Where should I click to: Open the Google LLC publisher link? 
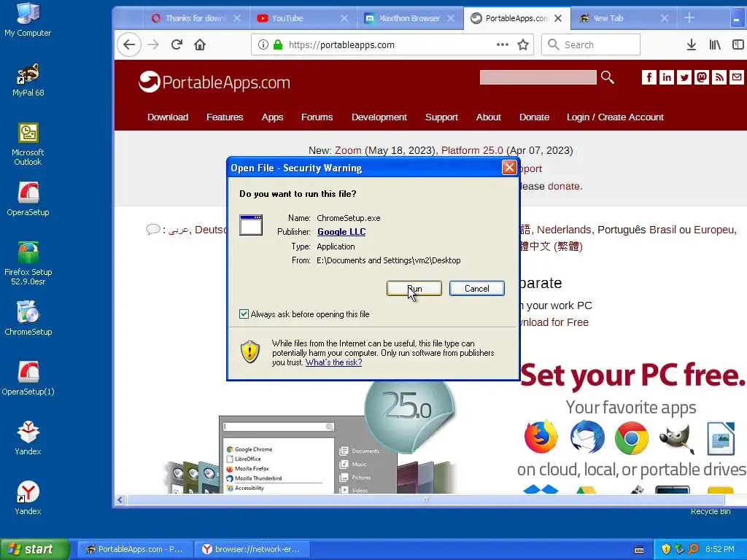pos(341,232)
